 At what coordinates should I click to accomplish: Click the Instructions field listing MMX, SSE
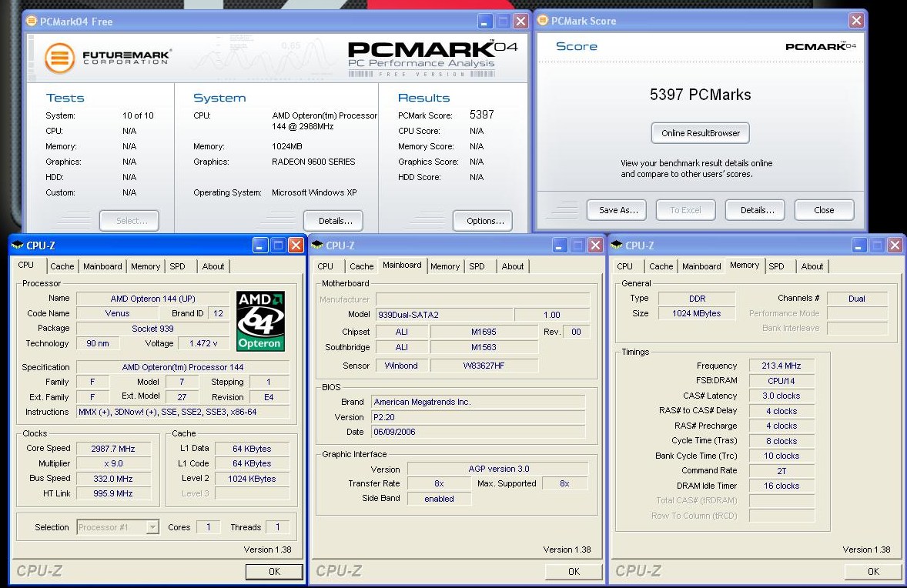click(x=182, y=412)
